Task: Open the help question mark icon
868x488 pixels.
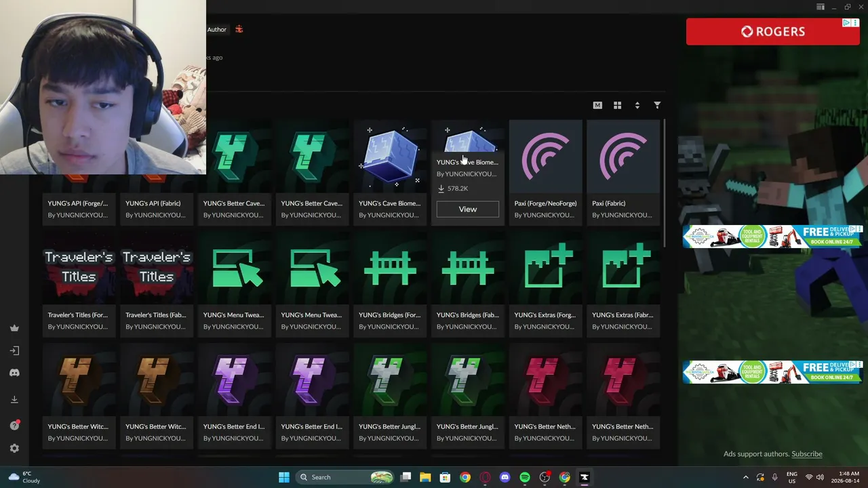Action: [14, 425]
